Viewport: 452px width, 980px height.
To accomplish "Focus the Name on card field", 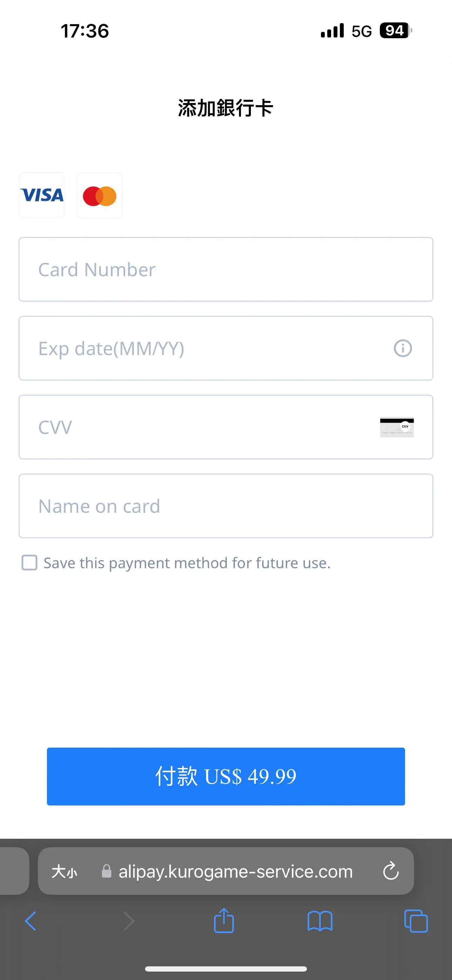I will (x=226, y=506).
